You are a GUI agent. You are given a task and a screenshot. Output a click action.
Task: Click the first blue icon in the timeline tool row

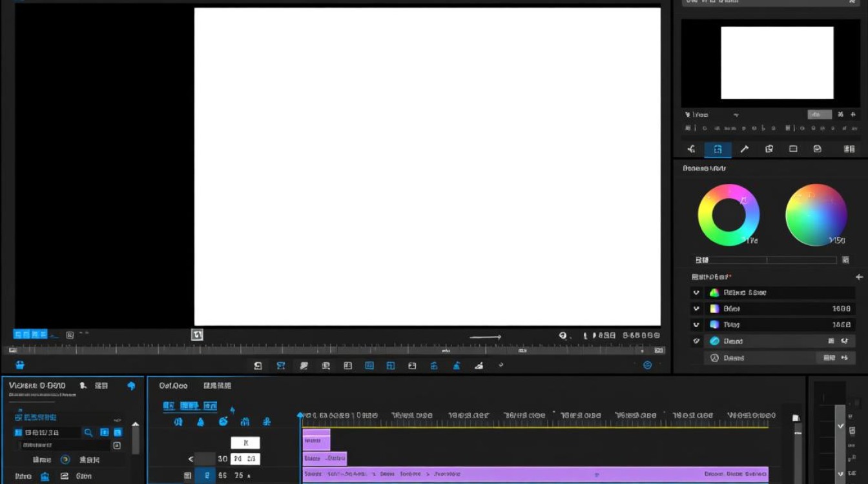(178, 421)
